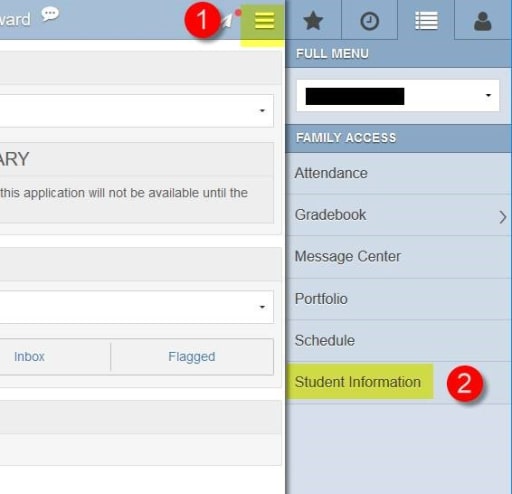Open recent items clock icon
This screenshot has height=494, width=512.
pyautogui.click(x=369, y=21)
